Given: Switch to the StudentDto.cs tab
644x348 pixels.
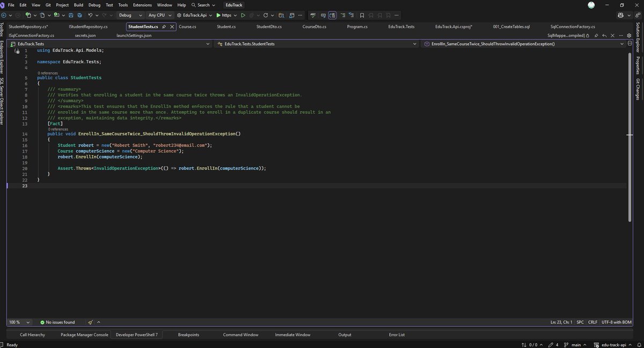Looking at the screenshot, I should (269, 26).
